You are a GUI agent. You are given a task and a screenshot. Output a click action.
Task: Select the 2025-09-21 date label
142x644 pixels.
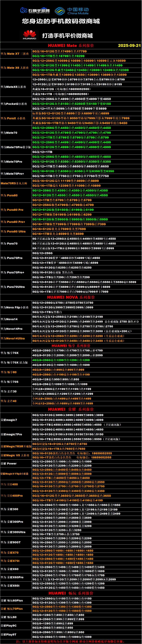pyautogui.click(x=129, y=45)
